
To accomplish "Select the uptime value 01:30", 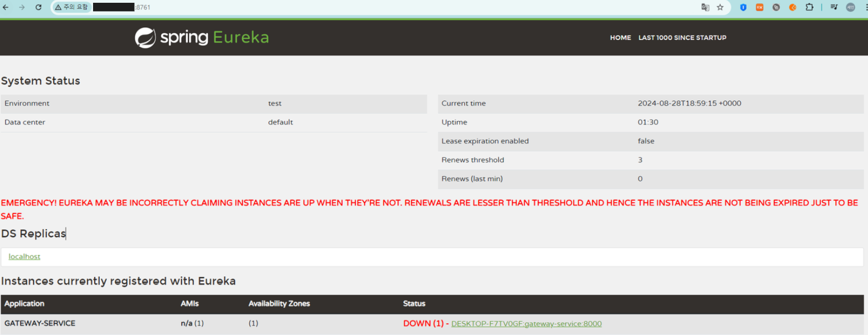I will pos(648,122).
